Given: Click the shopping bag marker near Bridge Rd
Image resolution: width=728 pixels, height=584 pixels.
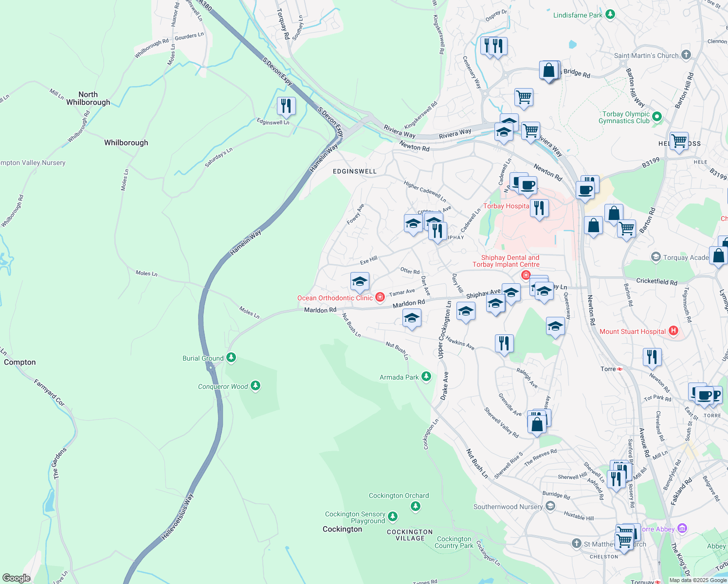Looking at the screenshot, I should [x=548, y=71].
